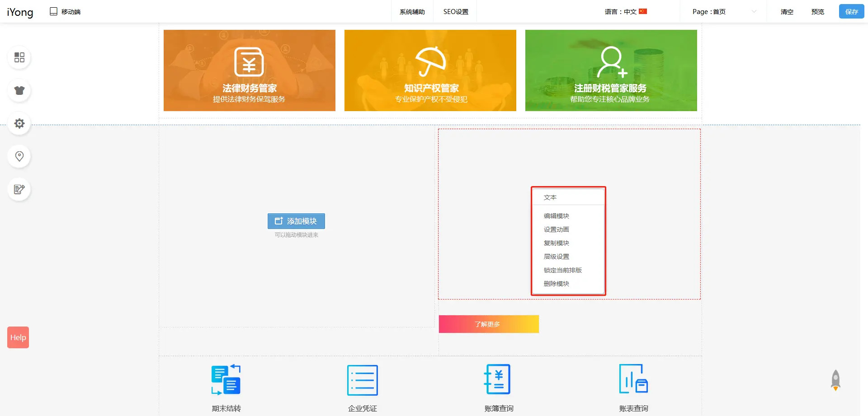
Task: Expand the Page 首页 dropdown
Action: 724,12
